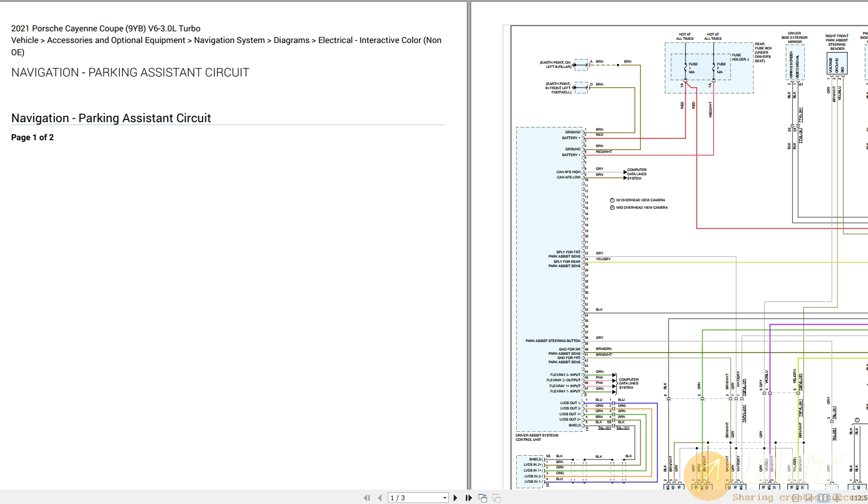This screenshot has width=868, height=504.
Task: Click the 'LVDS OUT 1-' pin label
Action: click(x=570, y=403)
